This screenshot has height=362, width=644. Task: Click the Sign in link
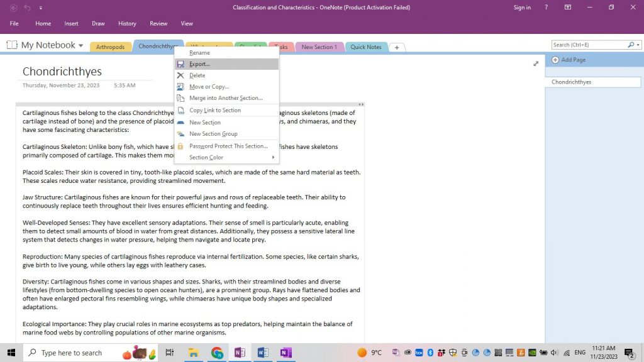click(522, 7)
